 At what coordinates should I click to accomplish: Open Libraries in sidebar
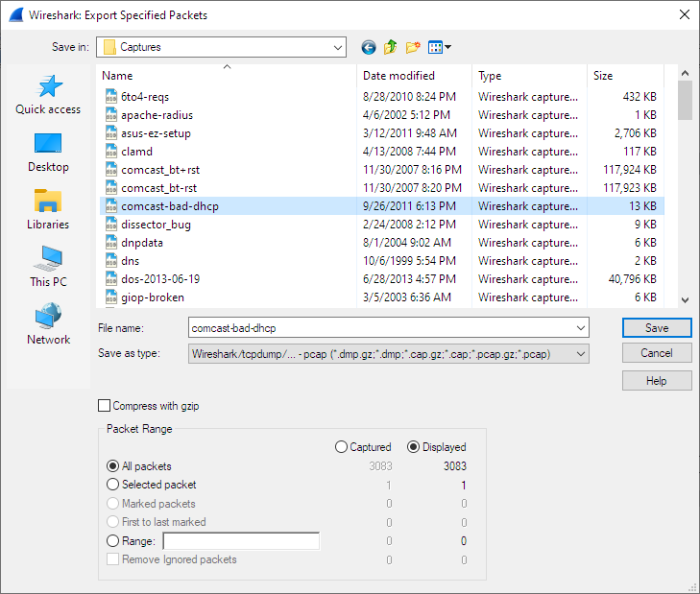[x=48, y=211]
